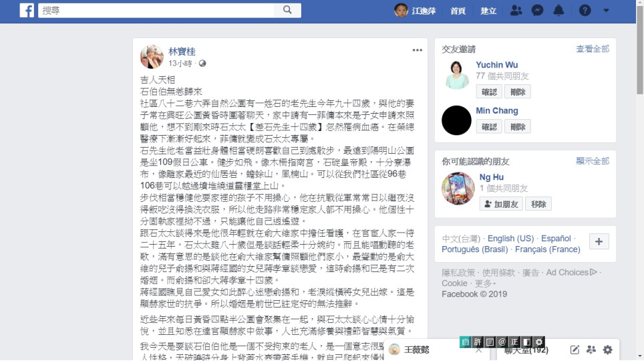Open chat settings gear icon

607,350
